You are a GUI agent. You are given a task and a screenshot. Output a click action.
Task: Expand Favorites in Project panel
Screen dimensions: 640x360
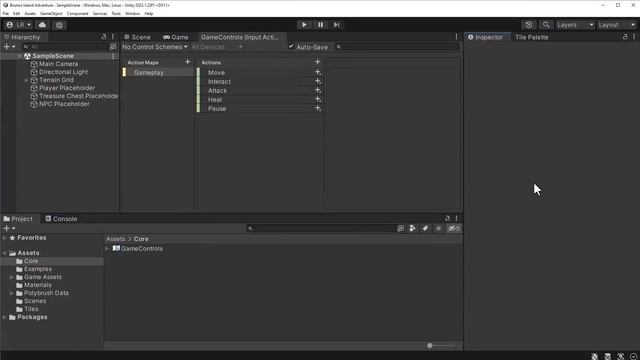pyautogui.click(x=4, y=238)
